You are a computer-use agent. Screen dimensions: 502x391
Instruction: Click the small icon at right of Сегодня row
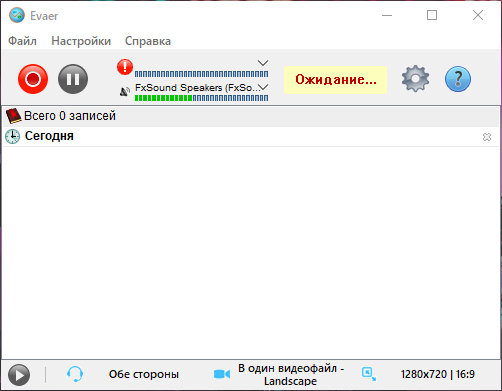[x=487, y=137]
